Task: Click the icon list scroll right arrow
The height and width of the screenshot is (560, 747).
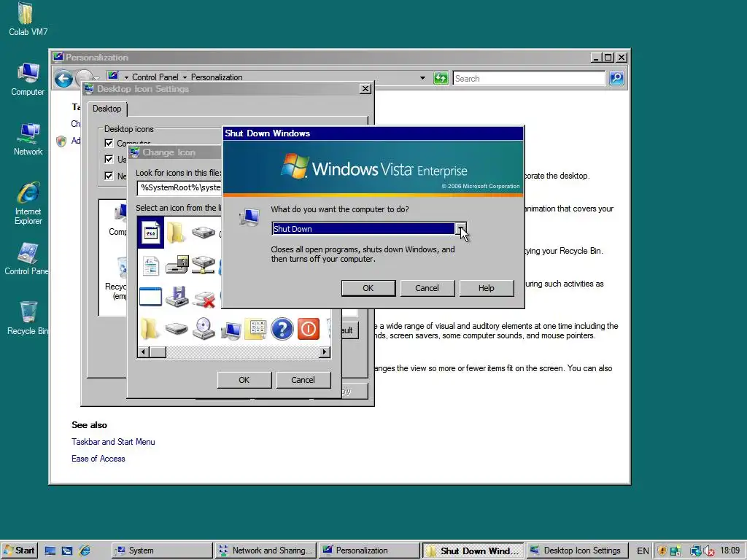Action: coord(325,352)
